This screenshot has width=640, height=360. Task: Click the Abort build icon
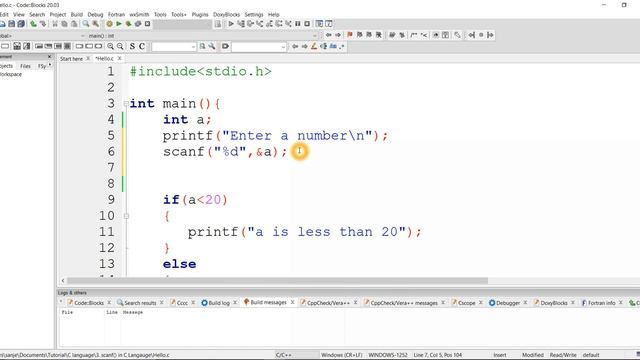(147, 24)
